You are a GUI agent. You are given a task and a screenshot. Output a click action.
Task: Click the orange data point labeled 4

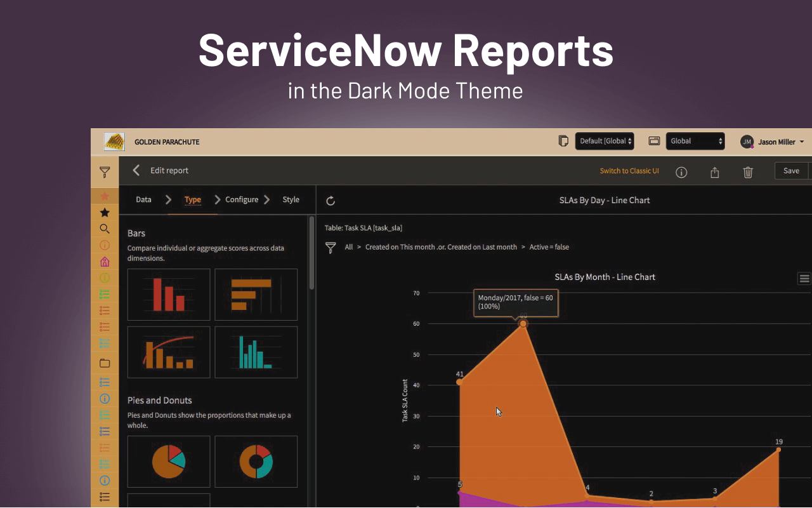pyautogui.click(x=587, y=496)
